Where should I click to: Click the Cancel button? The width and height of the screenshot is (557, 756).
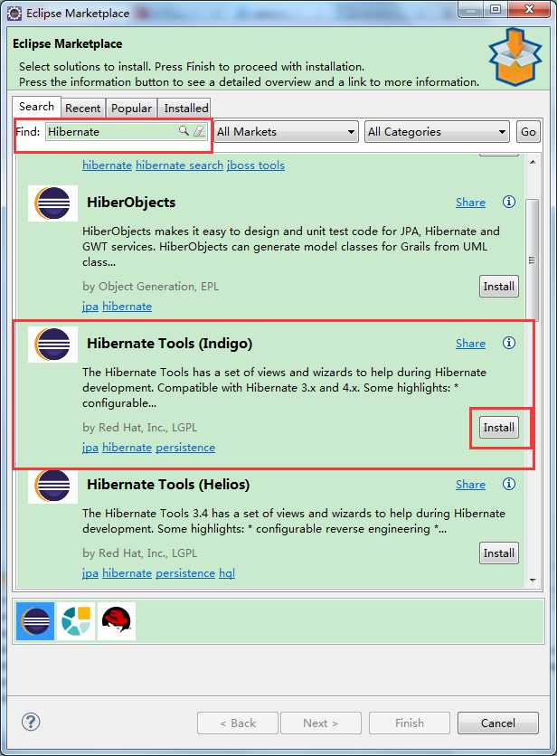point(497,723)
